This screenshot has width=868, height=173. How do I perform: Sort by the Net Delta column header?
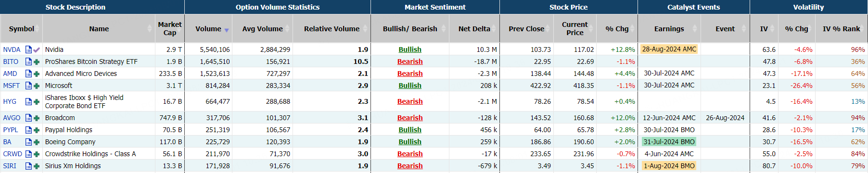tap(474, 29)
